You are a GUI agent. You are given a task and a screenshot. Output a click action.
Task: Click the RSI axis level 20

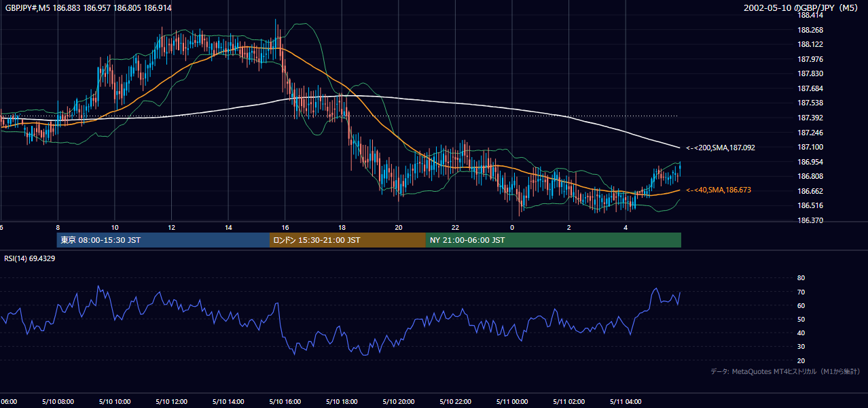pyautogui.click(x=801, y=360)
